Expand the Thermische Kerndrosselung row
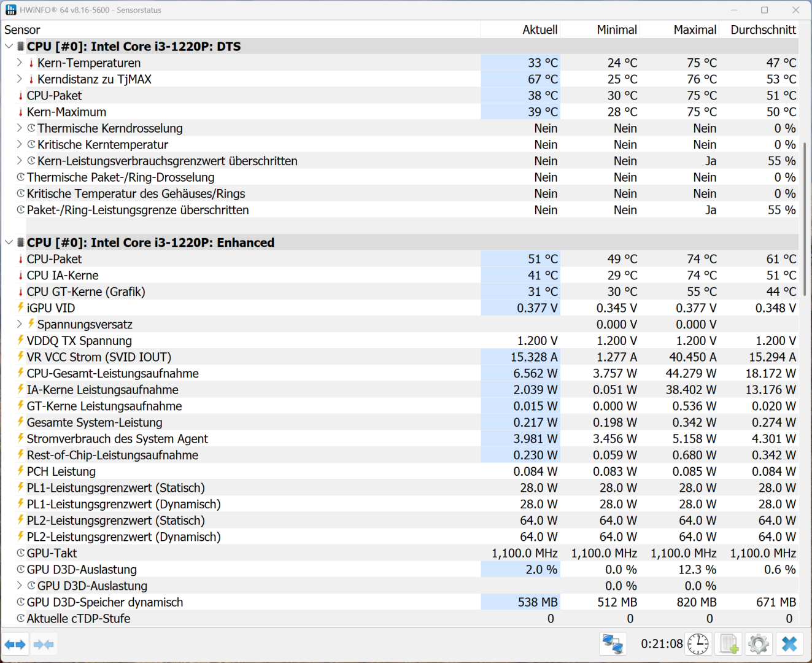 coord(20,128)
